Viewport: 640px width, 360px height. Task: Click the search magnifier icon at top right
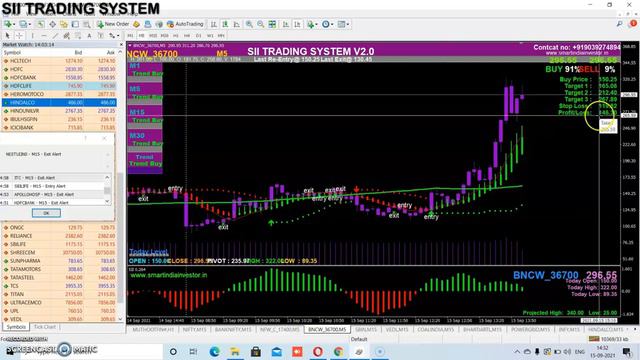(x=620, y=24)
